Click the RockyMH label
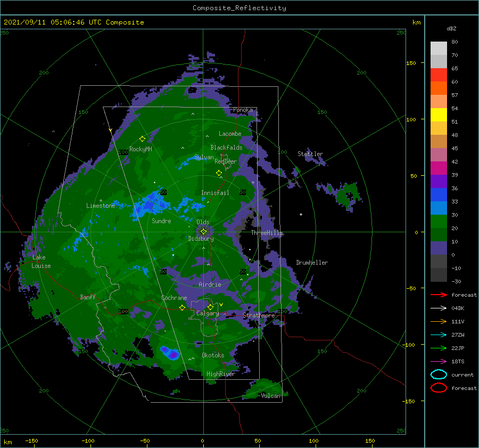Screen dimensions: 479x448 coord(141,149)
